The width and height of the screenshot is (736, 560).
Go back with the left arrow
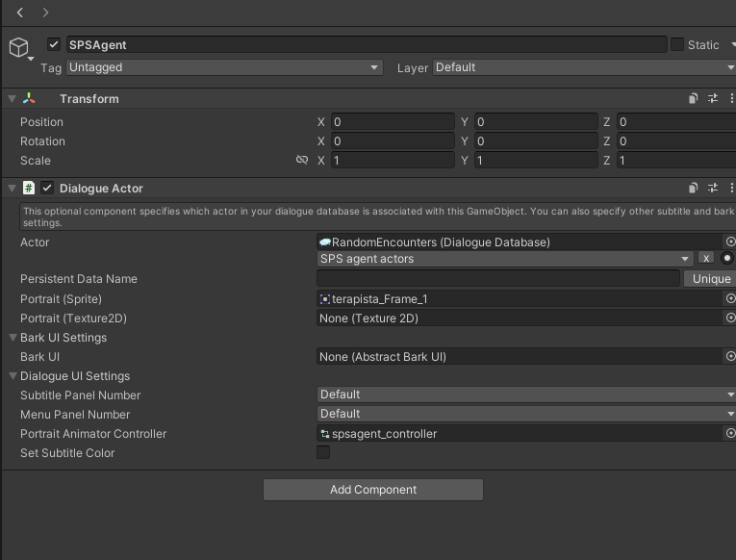19,13
